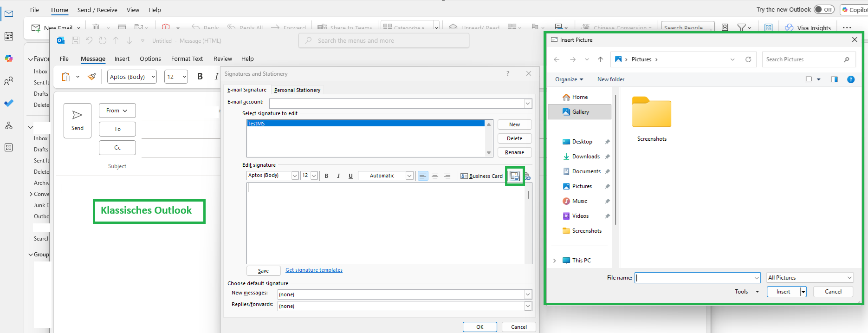Click the Previous Item up arrow

click(116, 40)
